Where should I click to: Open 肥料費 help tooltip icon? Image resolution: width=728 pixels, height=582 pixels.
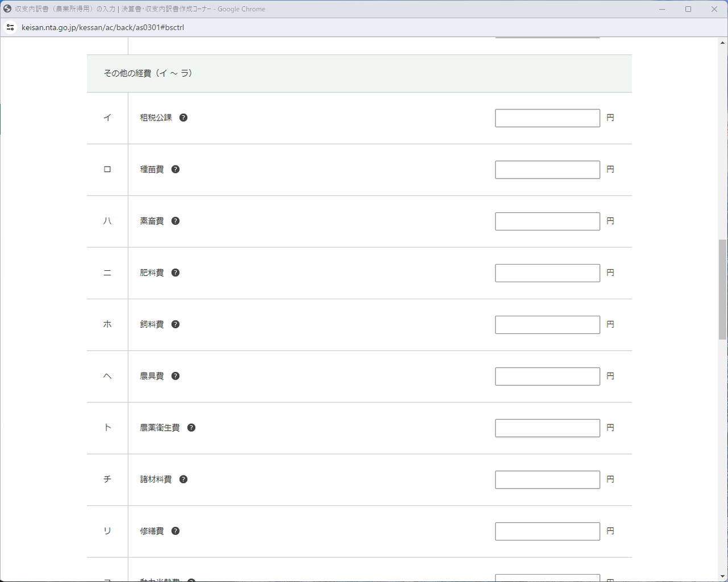tap(175, 273)
